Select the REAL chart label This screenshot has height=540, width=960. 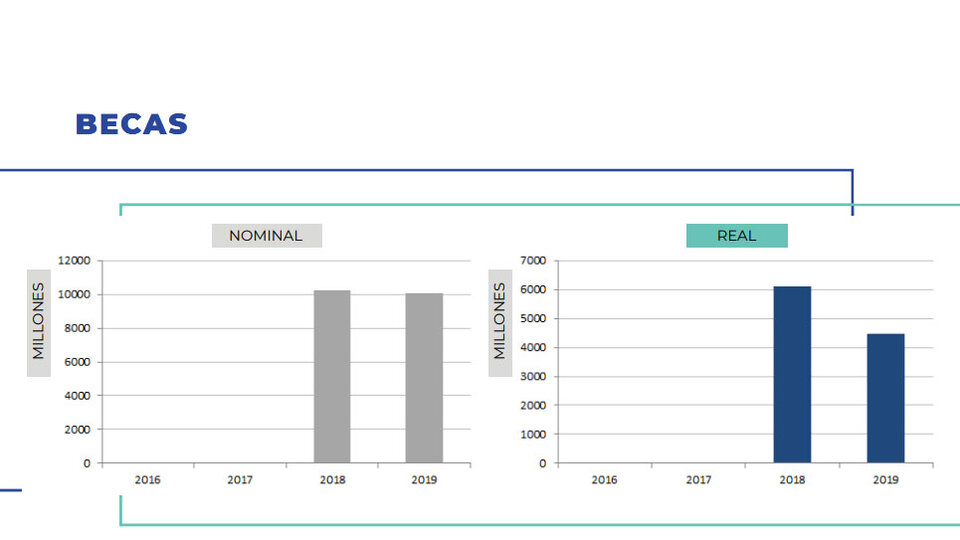point(737,236)
